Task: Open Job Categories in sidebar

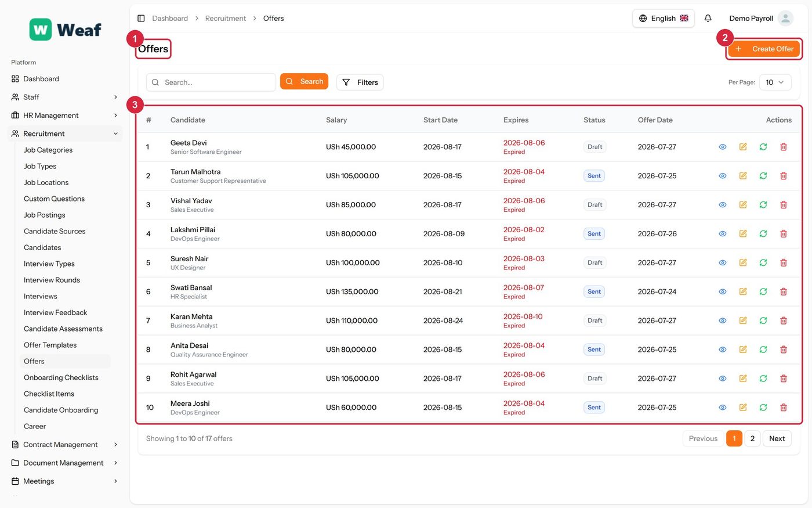Action: pyautogui.click(x=48, y=150)
